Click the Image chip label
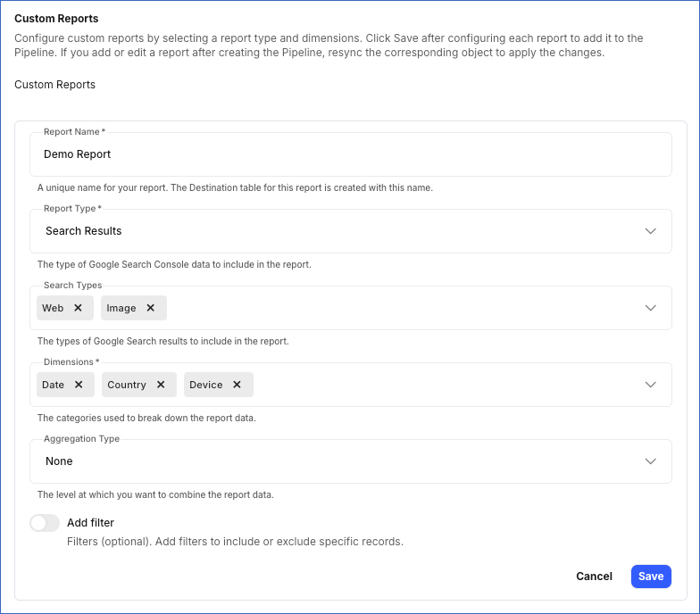 click(x=121, y=308)
